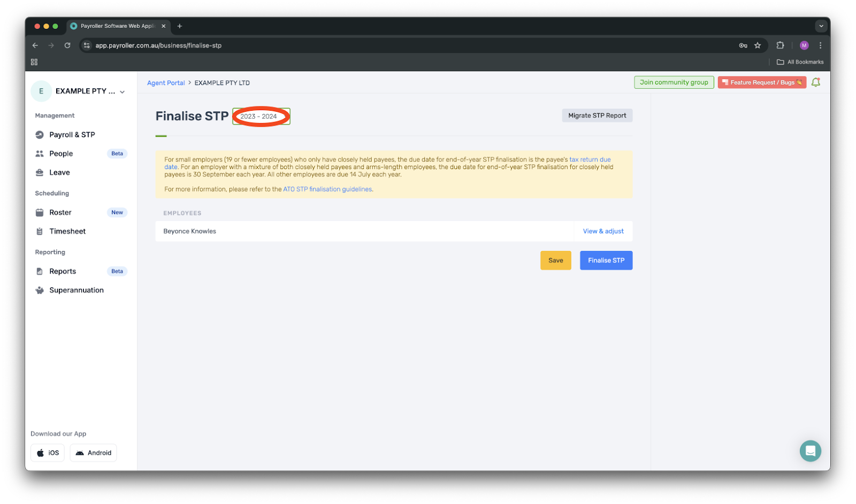This screenshot has height=504, width=856.
Task: Open the 2023 - 2024 financial year selector
Action: pos(261,116)
